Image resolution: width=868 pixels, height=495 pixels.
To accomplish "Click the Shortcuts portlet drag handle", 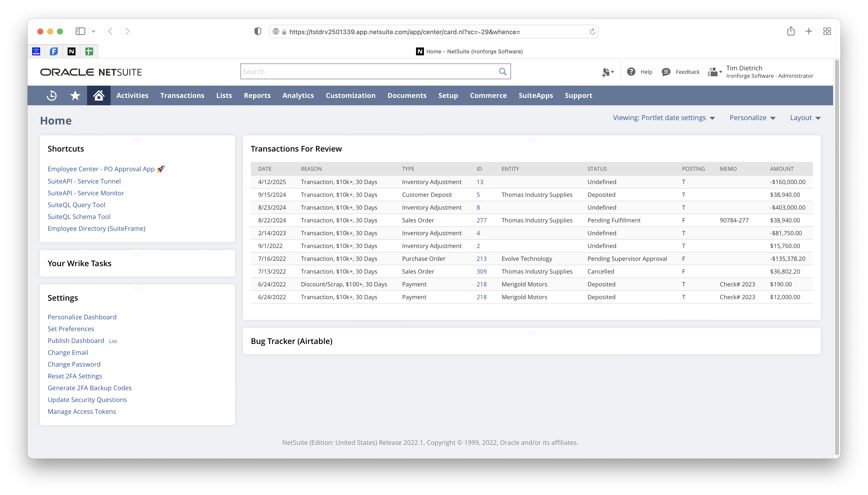I will [x=137, y=140].
